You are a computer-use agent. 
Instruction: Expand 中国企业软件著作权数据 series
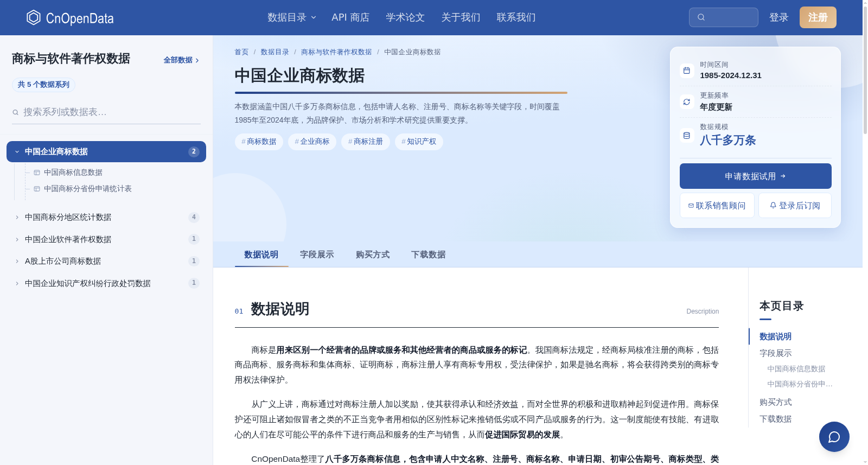(x=106, y=239)
